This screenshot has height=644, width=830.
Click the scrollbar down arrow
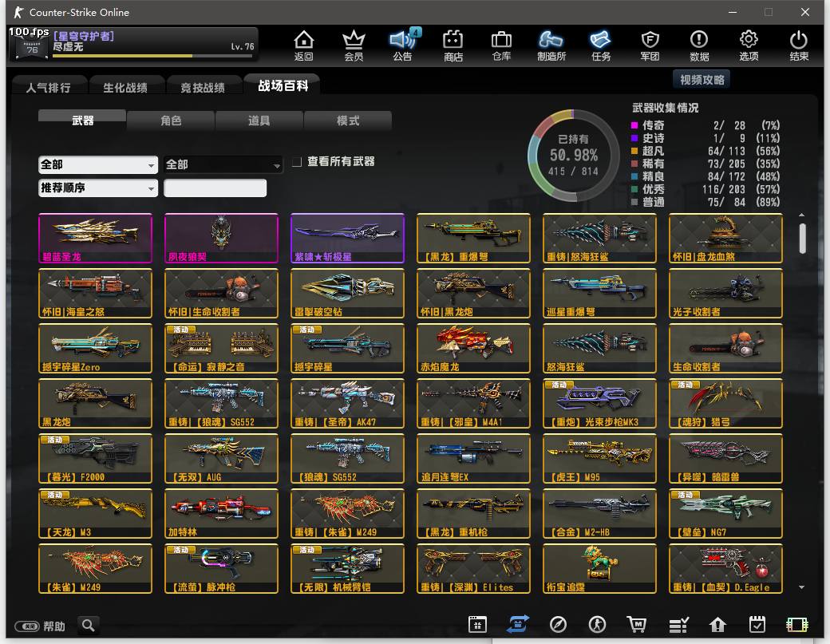pyautogui.click(x=802, y=587)
